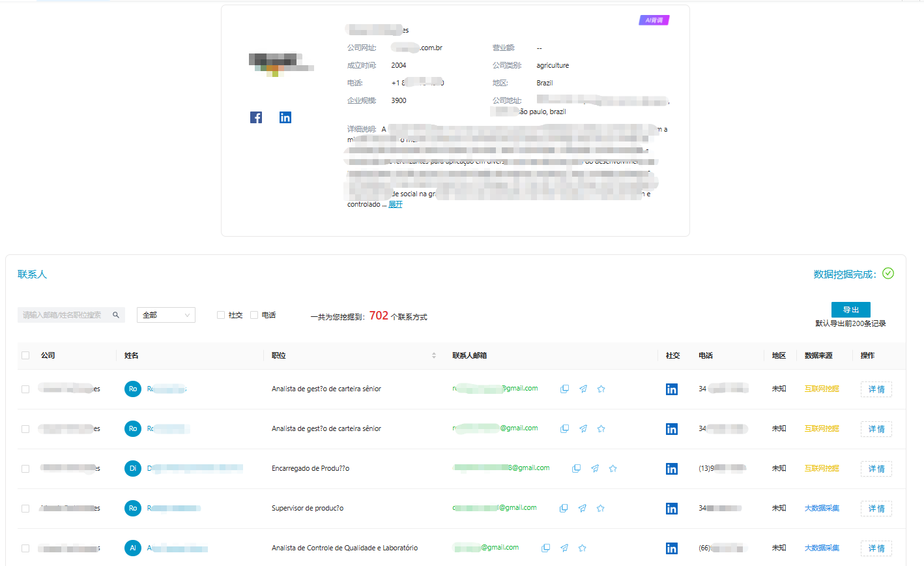924x566 pixels.
Task: Expand the company description with 展开
Action: point(396,204)
